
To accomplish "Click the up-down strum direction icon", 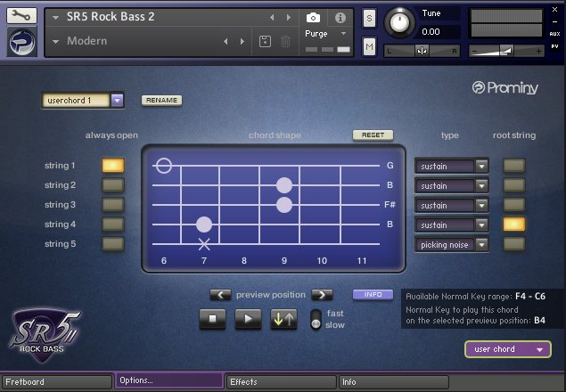I will pos(283,320).
